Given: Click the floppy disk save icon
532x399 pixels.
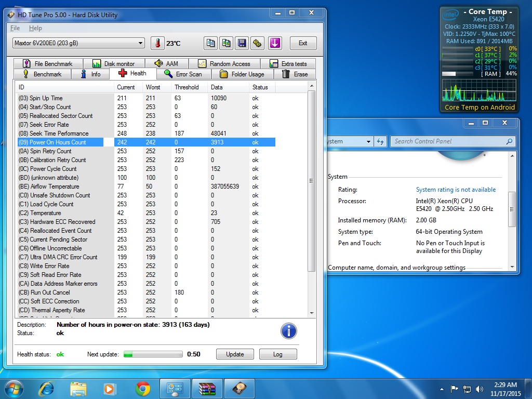Looking at the screenshot, I should pos(242,43).
